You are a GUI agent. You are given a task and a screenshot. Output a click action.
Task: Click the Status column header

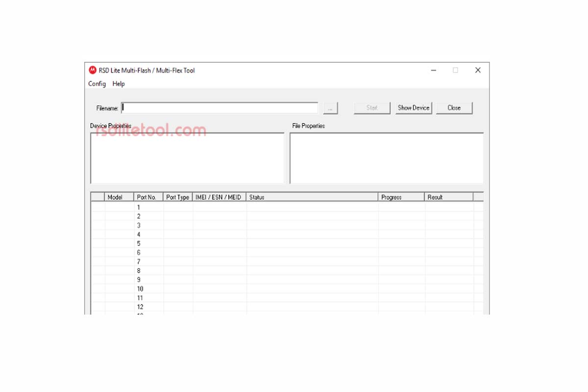(312, 197)
